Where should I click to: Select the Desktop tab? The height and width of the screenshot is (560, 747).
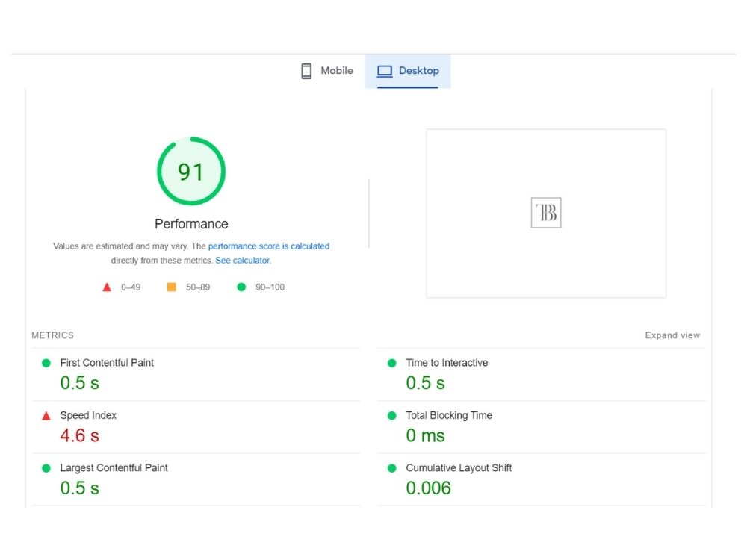[408, 71]
